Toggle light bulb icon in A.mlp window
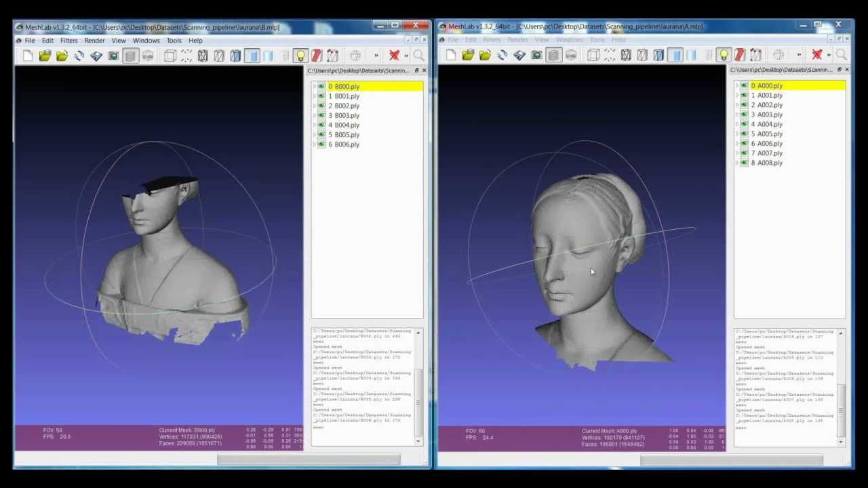Viewport: 868px width, 488px height. point(724,55)
